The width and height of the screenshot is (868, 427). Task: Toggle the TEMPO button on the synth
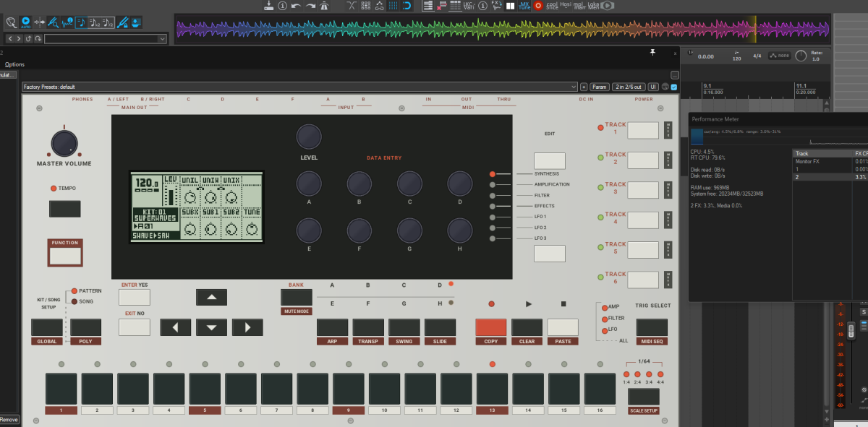tap(64, 209)
